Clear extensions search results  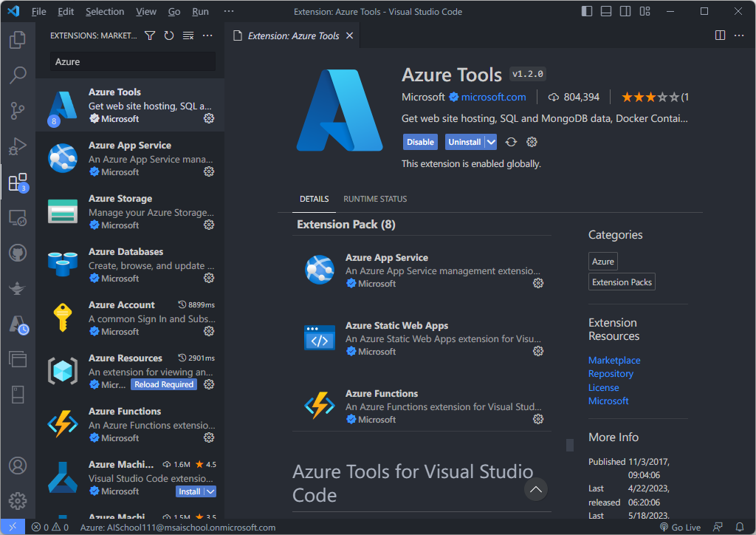(188, 35)
